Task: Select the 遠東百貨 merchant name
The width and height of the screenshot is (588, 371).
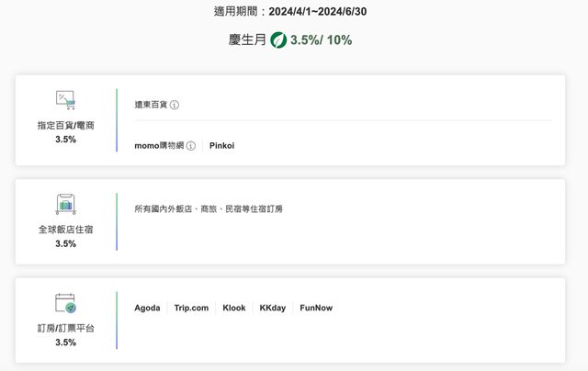Action: (x=151, y=105)
